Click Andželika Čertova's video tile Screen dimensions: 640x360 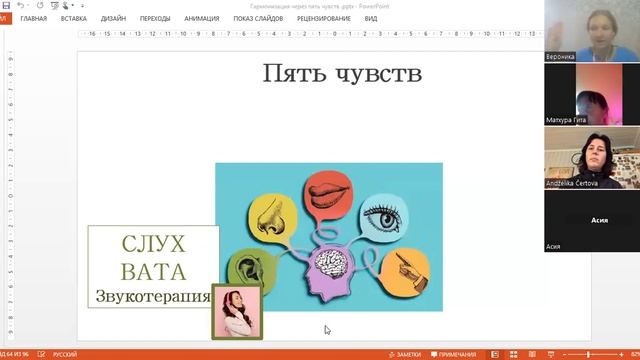(592, 158)
